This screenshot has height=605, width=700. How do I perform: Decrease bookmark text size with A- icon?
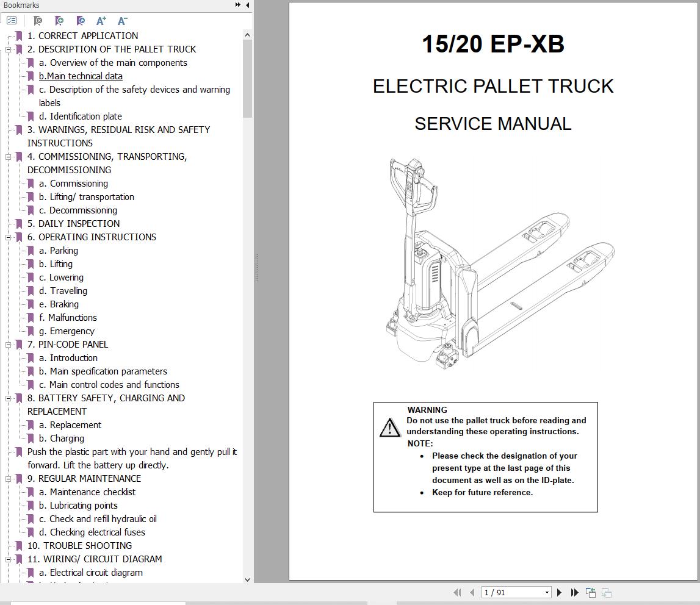coord(122,20)
